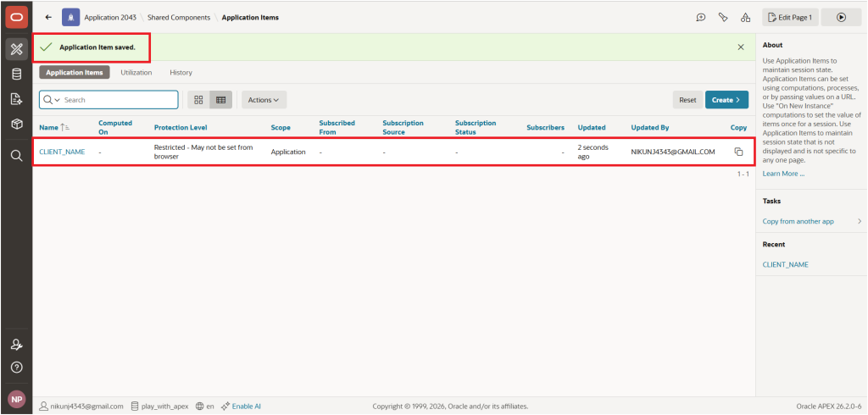Click the Edit Page 1 button

point(790,17)
